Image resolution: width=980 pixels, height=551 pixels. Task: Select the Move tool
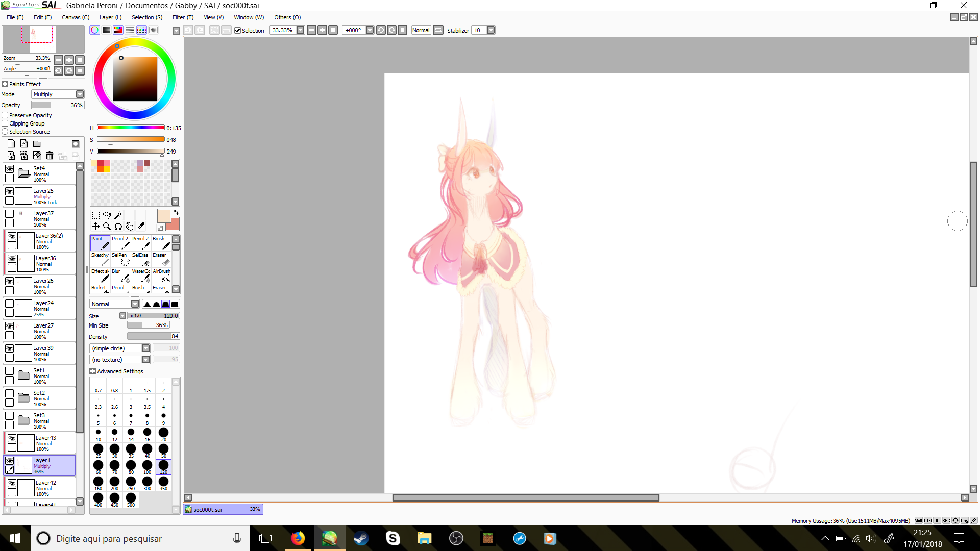(95, 226)
